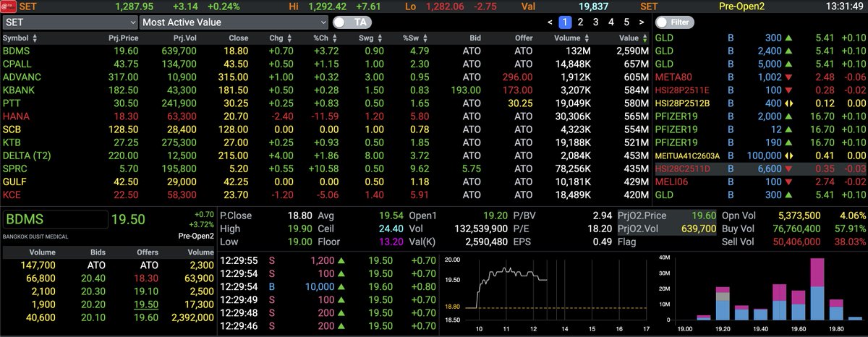This screenshot has height=337, width=868.
Task: Click the MELI06 ticker entry
Action: point(671,181)
